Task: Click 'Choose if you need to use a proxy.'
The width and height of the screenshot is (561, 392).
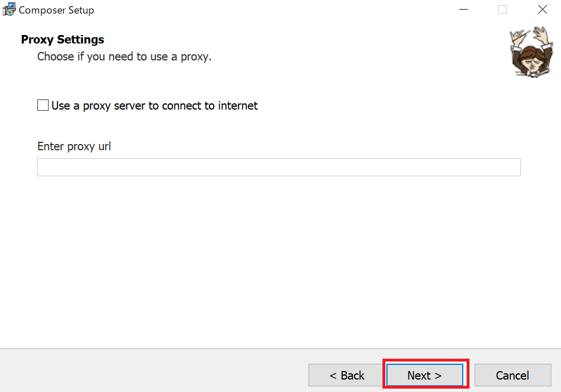Action: [124, 56]
